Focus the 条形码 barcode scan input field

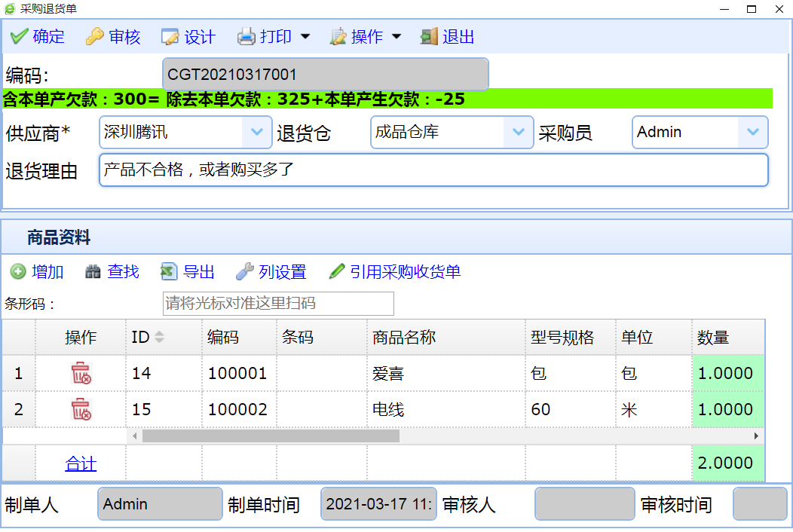[278, 304]
